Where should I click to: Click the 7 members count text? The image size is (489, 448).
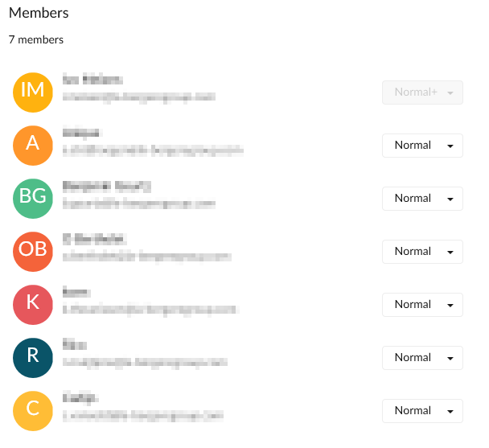pyautogui.click(x=36, y=40)
